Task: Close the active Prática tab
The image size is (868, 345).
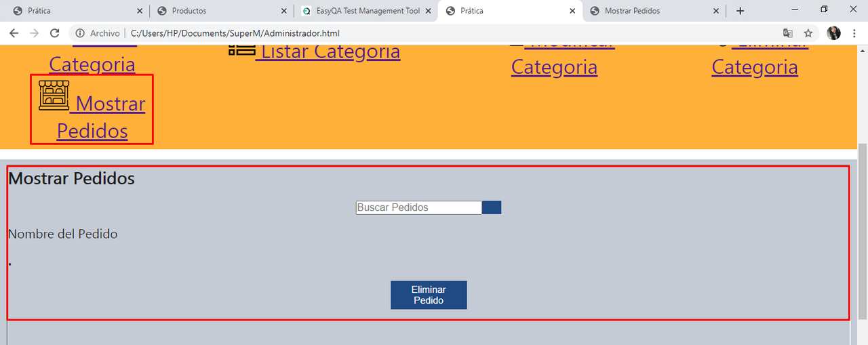Action: point(572,11)
